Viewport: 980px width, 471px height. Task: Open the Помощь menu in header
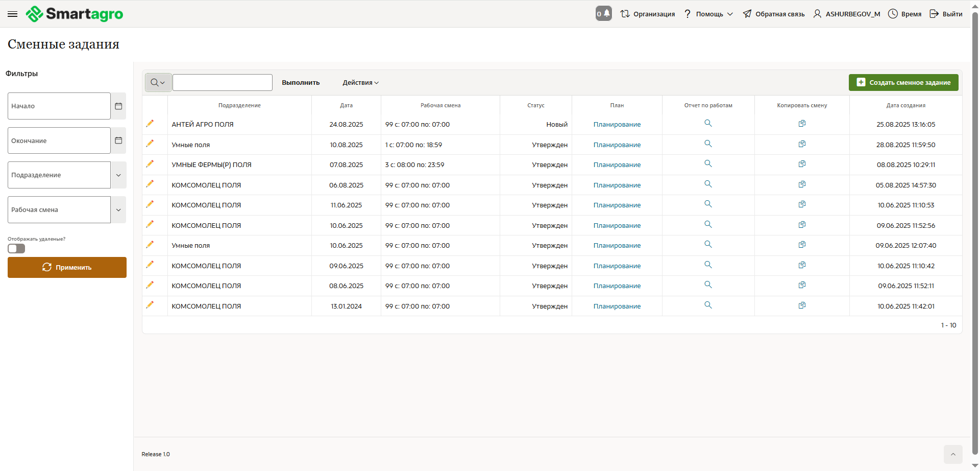709,14
